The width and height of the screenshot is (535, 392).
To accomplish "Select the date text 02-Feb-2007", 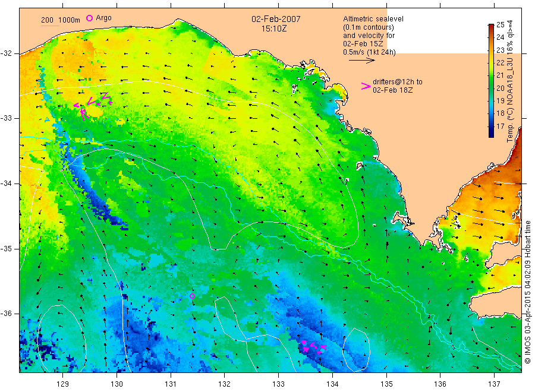I will point(276,19).
